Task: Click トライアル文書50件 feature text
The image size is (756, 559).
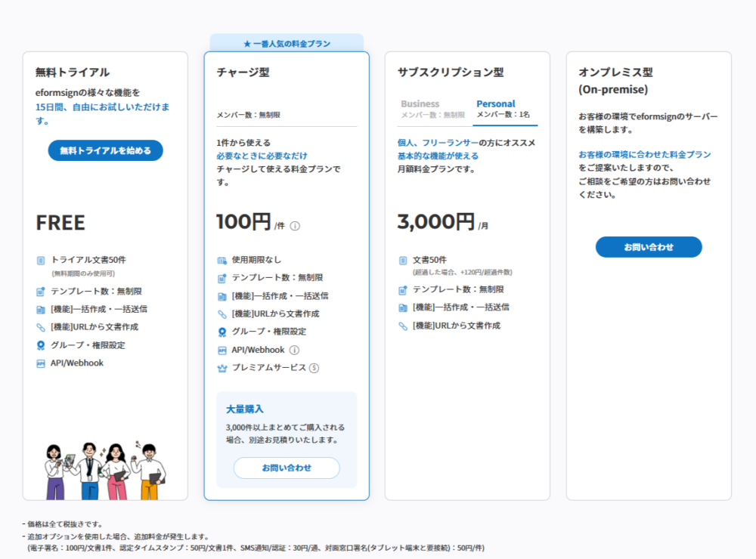Action: click(88, 260)
